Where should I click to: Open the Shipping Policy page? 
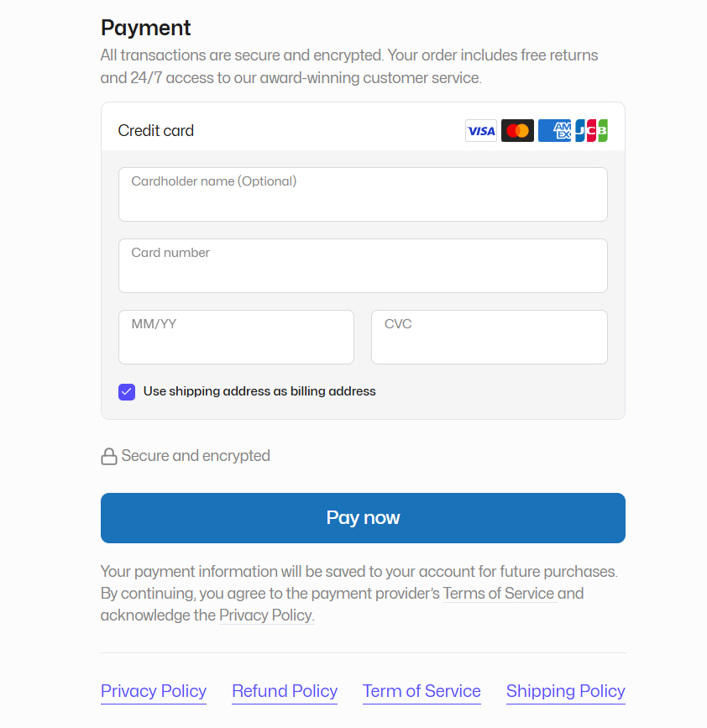point(565,691)
